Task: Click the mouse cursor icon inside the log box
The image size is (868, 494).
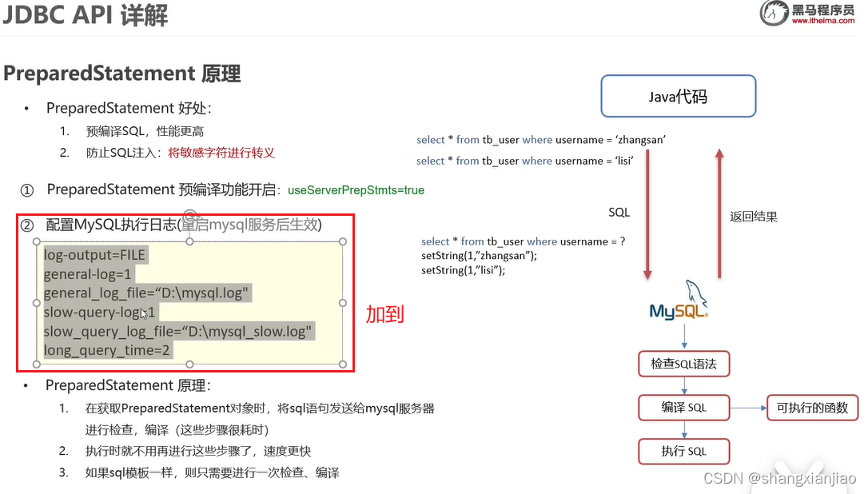Action: [143, 315]
